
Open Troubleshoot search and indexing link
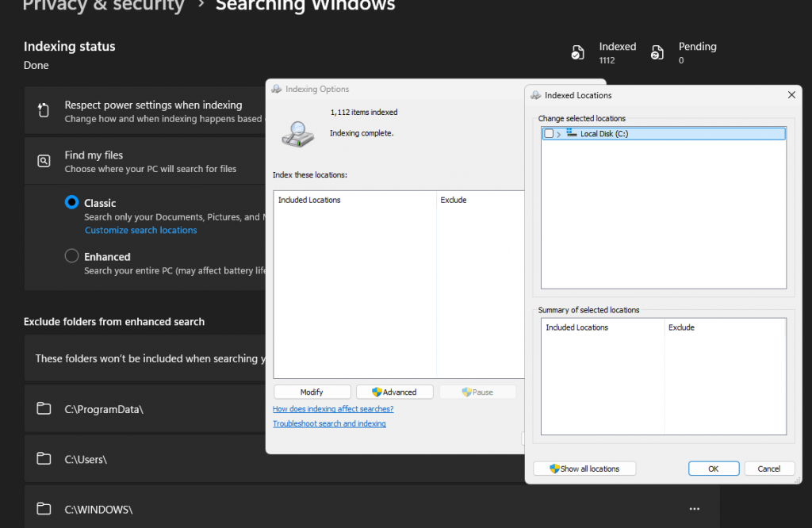tap(329, 423)
